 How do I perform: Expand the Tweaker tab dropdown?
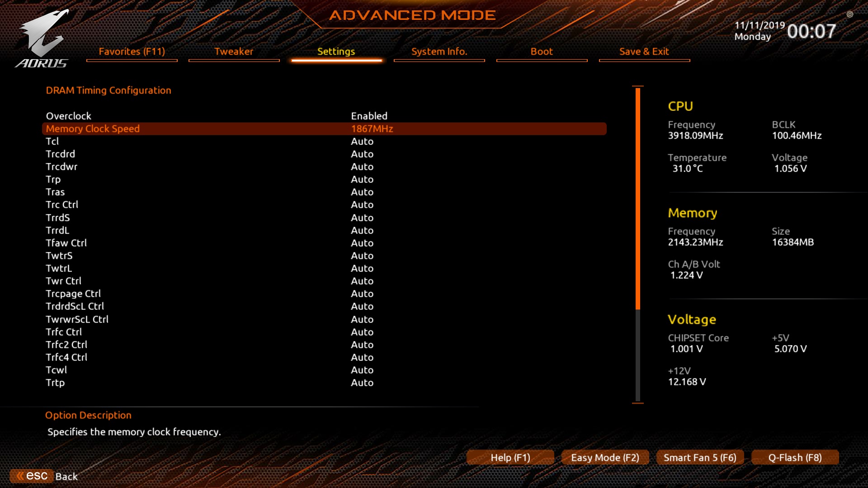point(233,51)
